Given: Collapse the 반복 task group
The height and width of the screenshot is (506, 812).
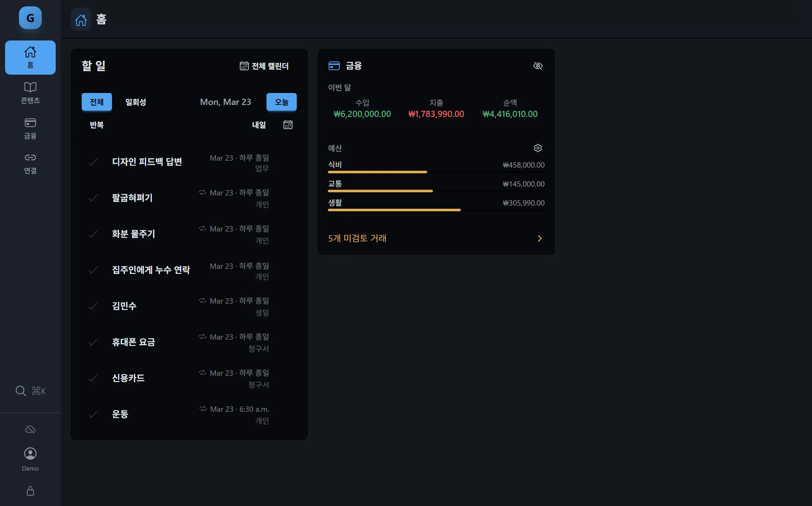Looking at the screenshot, I should (x=97, y=125).
